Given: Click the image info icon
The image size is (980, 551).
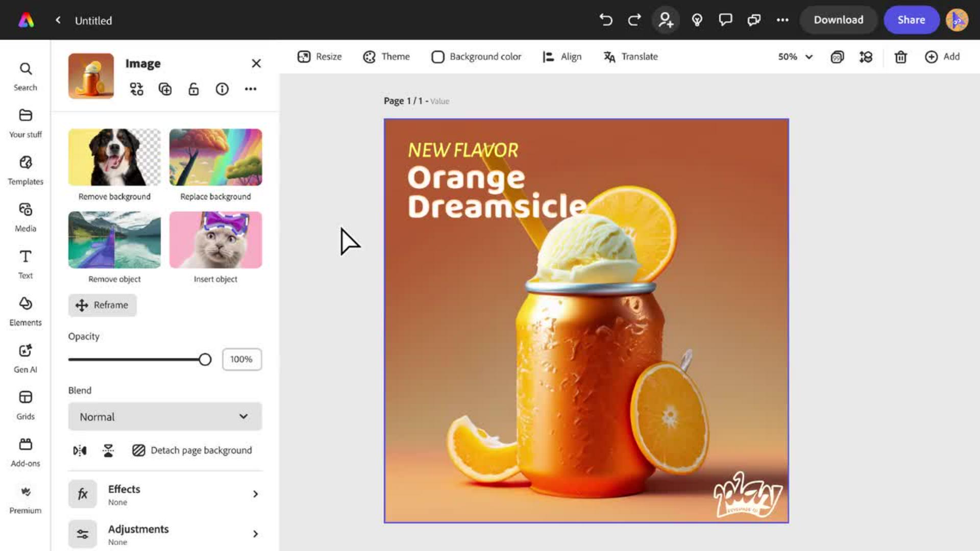Looking at the screenshot, I should click(x=222, y=89).
